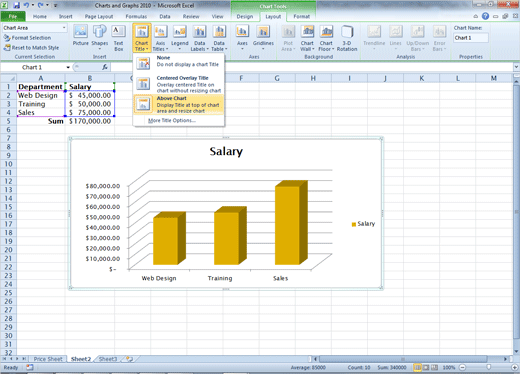Viewport: 520px width, 374px height.
Task: Click Reset to Match Style
Action: 31,48
